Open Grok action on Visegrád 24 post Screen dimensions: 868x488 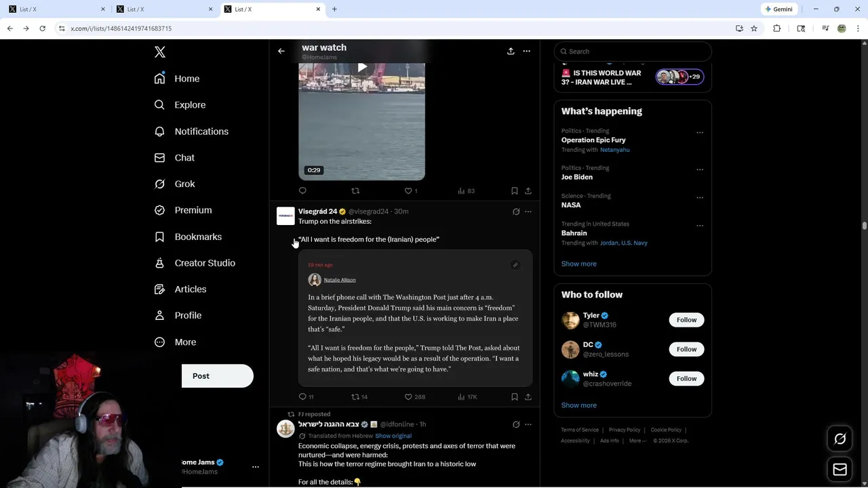click(x=516, y=211)
